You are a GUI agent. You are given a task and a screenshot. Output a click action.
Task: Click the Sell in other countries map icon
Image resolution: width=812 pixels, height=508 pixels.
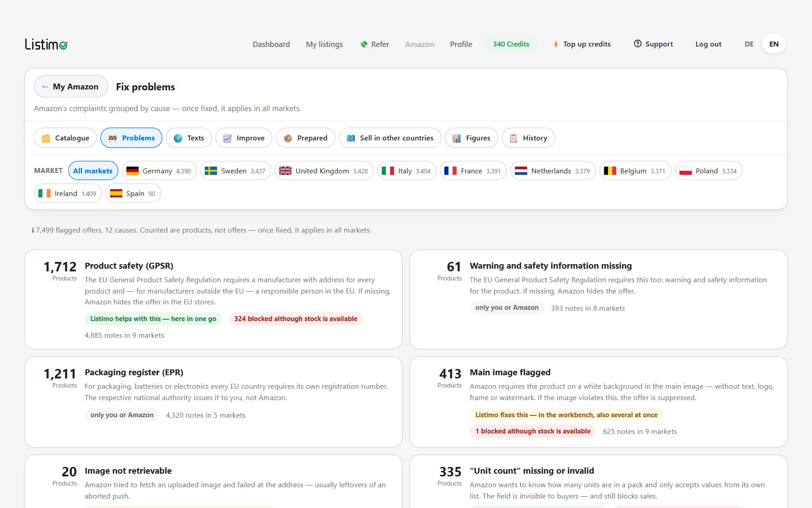coord(351,138)
